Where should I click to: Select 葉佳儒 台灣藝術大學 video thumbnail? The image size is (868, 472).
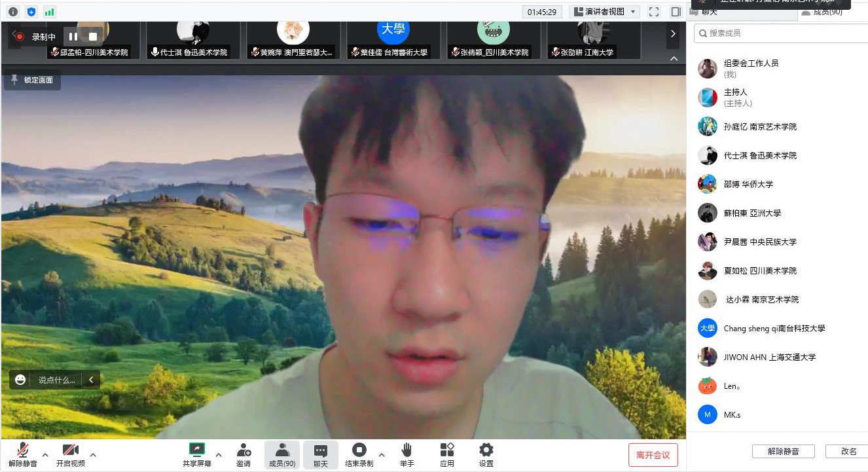click(393, 40)
